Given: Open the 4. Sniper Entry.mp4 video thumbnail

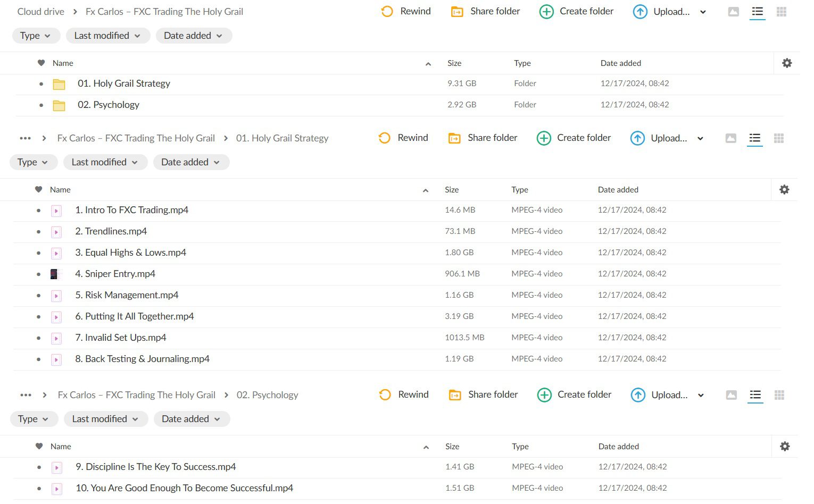Looking at the screenshot, I should tap(56, 274).
